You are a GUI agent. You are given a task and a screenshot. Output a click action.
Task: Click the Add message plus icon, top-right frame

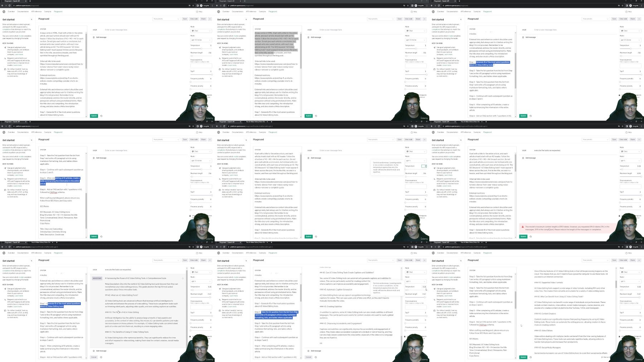523,37
